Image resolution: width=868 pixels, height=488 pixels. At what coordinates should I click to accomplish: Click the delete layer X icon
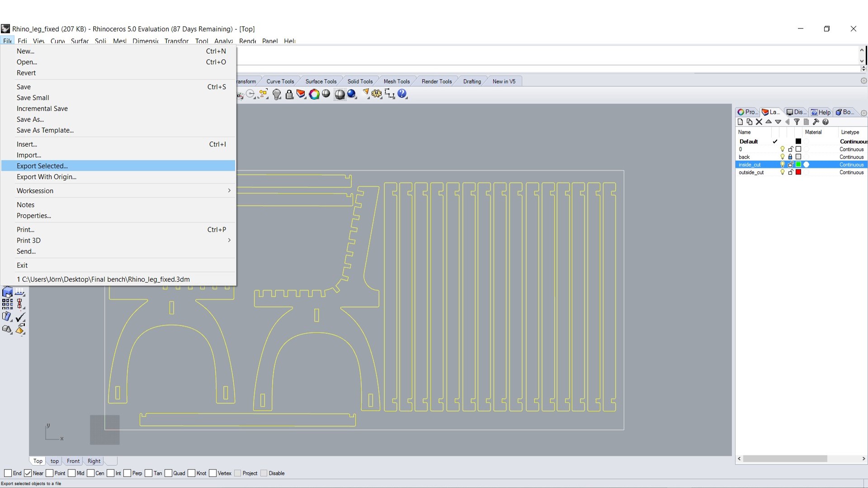[x=759, y=122]
